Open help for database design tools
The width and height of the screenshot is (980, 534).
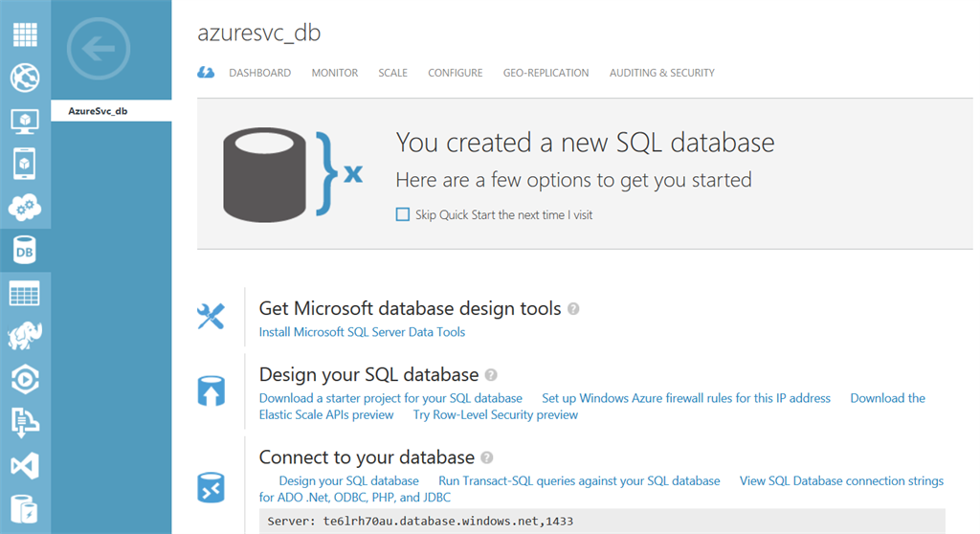coord(573,309)
